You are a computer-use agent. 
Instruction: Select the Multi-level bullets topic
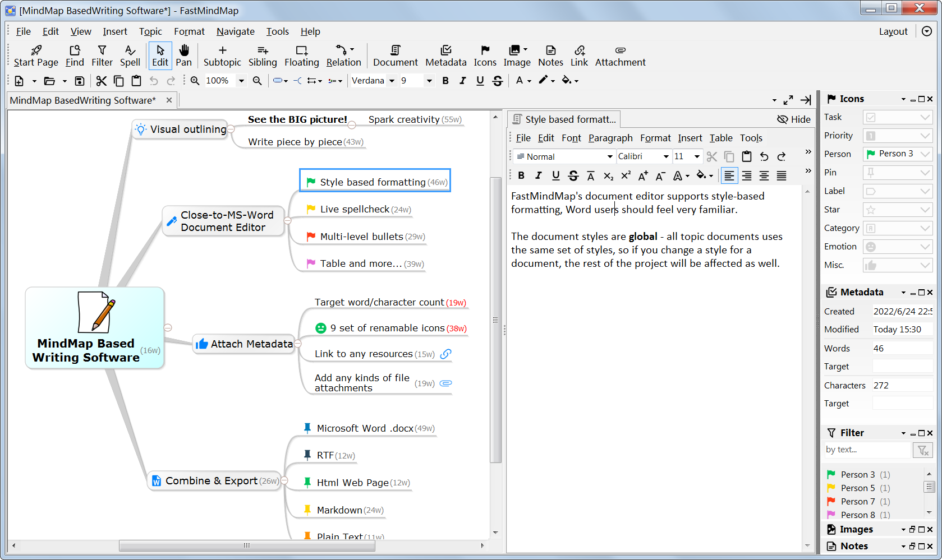(366, 237)
